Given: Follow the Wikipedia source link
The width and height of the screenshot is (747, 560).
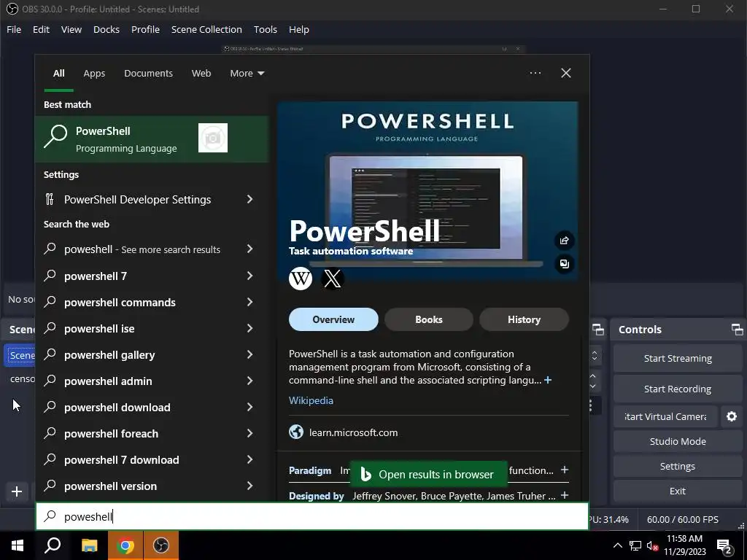Looking at the screenshot, I should 311,400.
